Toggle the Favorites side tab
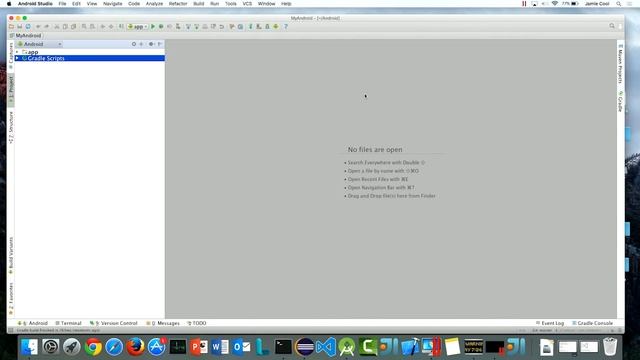Viewport: 640px width, 360px height. coord(11,298)
